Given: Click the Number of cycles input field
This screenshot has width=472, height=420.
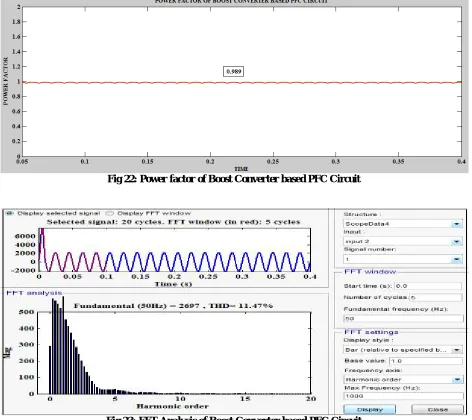Looking at the screenshot, I should [436, 297].
